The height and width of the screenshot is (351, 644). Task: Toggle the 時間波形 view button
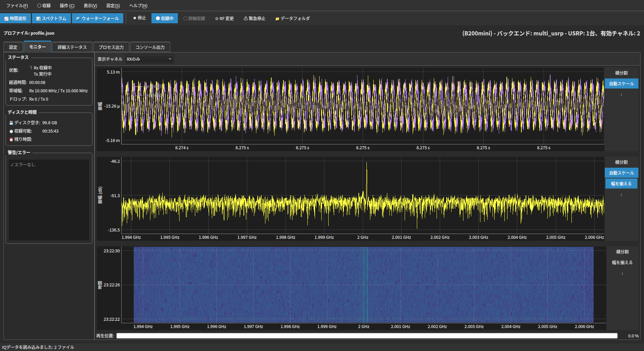coord(16,18)
